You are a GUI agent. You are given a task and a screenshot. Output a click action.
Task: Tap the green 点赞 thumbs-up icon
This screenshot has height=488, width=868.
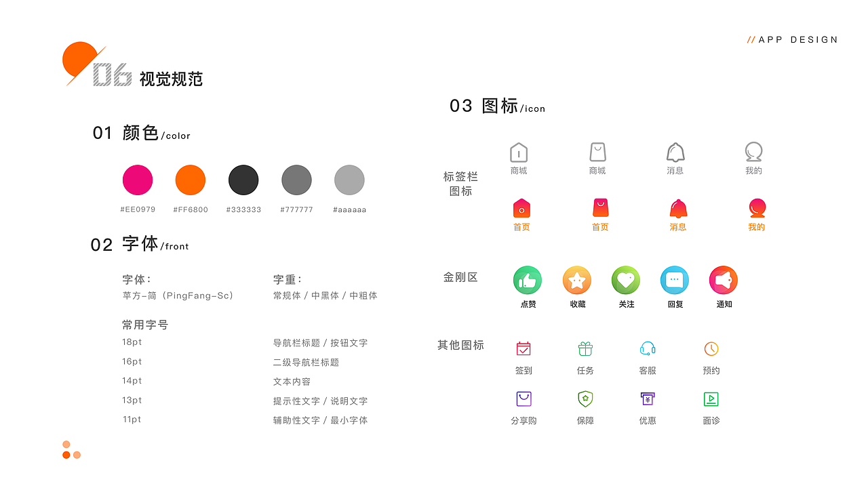click(x=528, y=280)
